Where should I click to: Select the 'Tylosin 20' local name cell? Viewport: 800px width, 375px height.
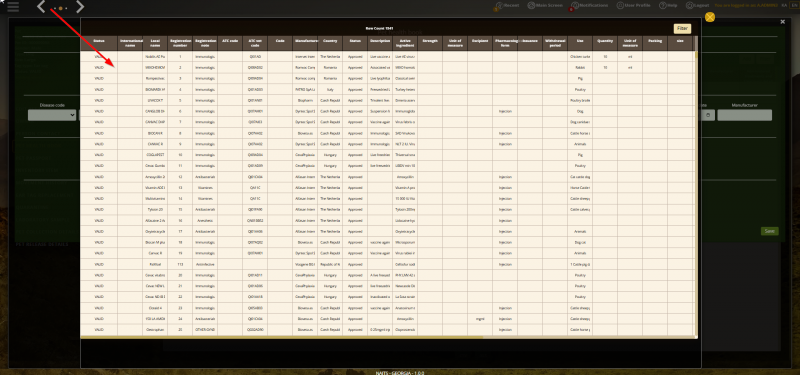point(155,209)
